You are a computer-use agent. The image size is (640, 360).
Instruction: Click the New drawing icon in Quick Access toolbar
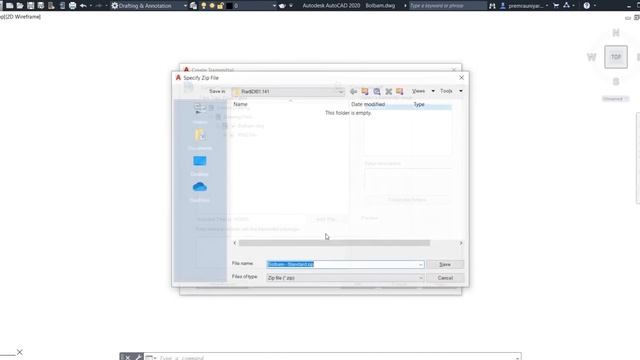[9, 6]
